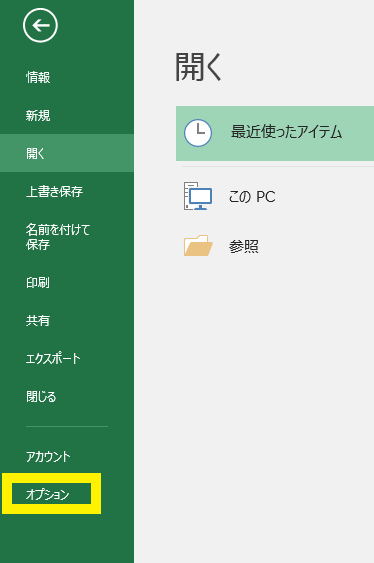Select 最近使ったアイテム label
374x563 pixels.
[286, 132]
